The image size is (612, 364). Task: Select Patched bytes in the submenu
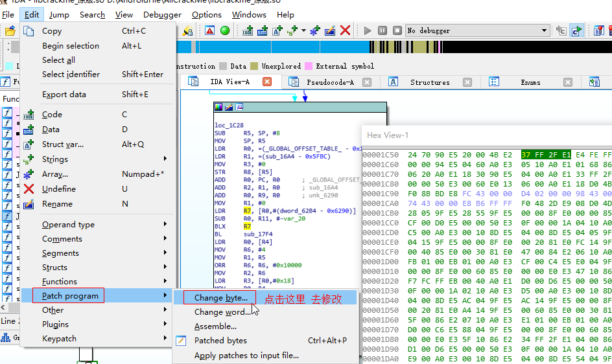point(265,341)
